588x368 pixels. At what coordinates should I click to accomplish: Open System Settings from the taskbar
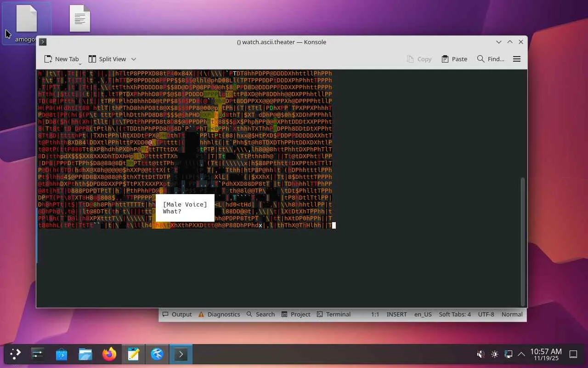click(x=38, y=354)
